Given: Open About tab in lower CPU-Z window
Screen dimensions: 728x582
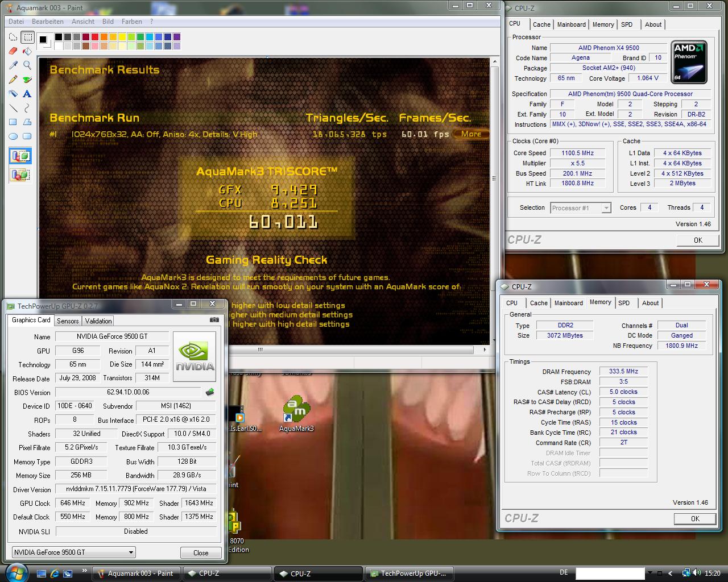Looking at the screenshot, I should coord(651,303).
